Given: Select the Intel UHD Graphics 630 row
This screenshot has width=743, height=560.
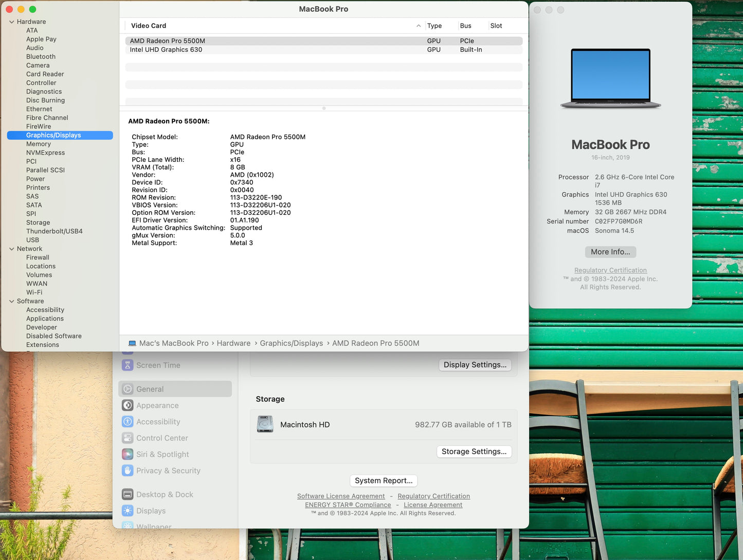Looking at the screenshot, I should tap(166, 49).
